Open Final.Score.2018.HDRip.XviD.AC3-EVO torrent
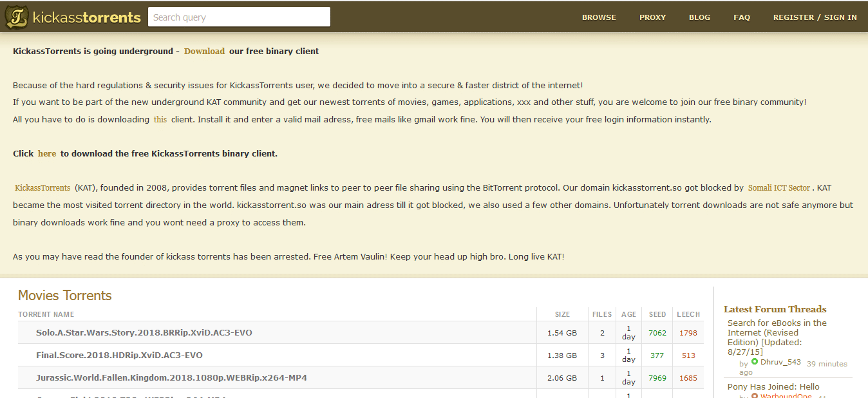868x398 pixels. point(120,355)
